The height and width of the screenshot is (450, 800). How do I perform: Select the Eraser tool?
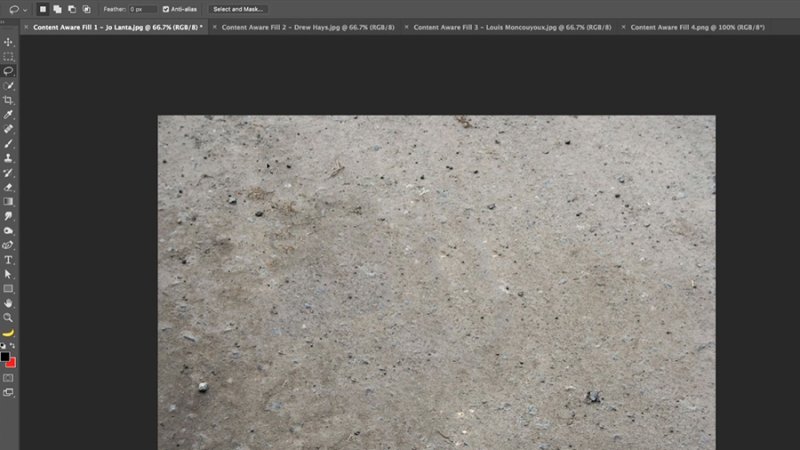click(x=8, y=187)
